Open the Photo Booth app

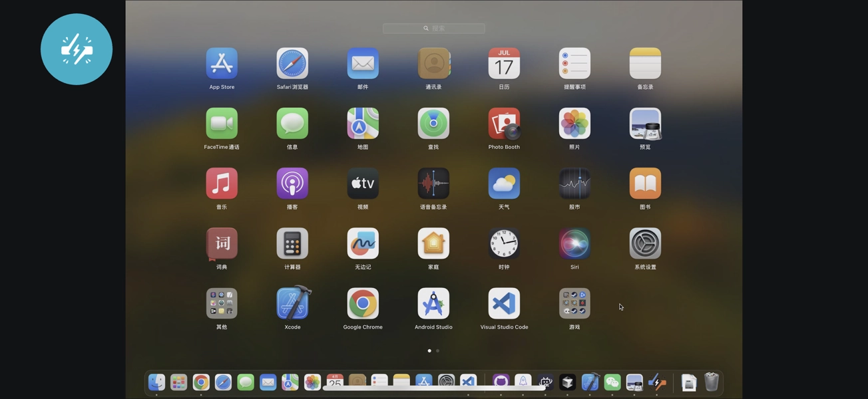point(504,124)
